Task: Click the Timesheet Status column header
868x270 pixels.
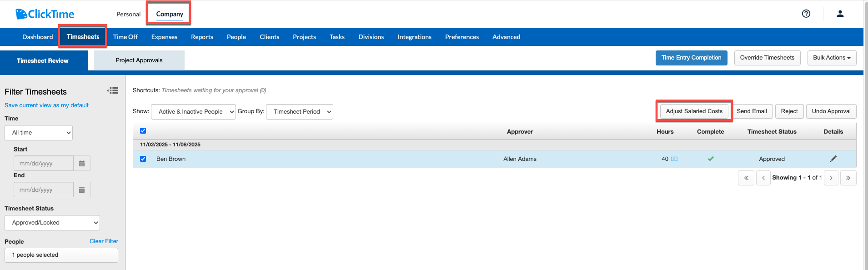Action: pos(772,132)
